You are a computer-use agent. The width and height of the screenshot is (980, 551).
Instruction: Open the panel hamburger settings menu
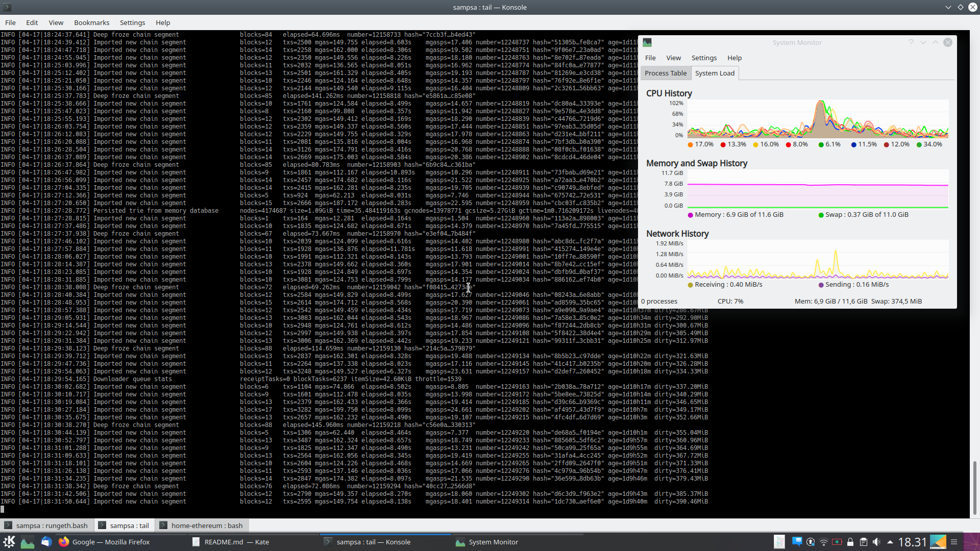coord(953,542)
